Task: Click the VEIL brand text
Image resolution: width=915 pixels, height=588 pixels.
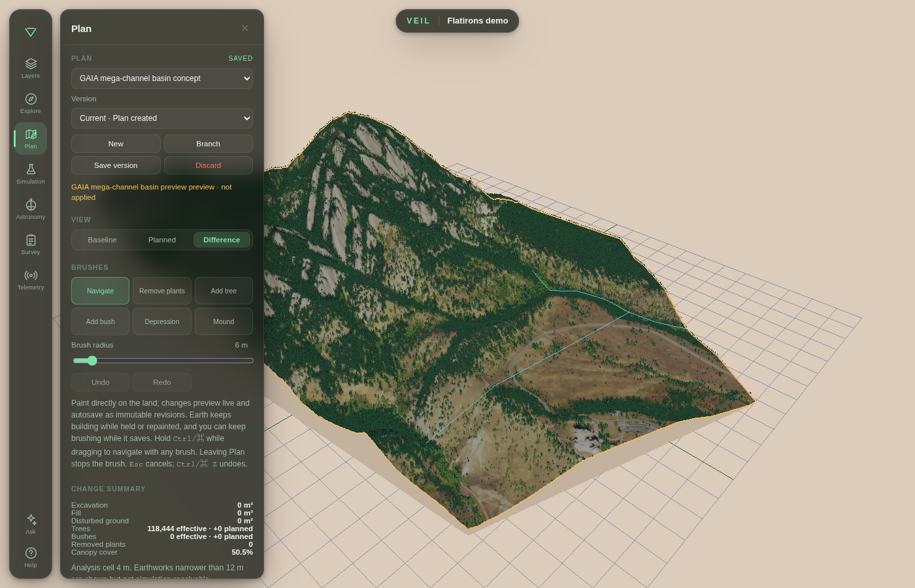Action: [x=418, y=21]
